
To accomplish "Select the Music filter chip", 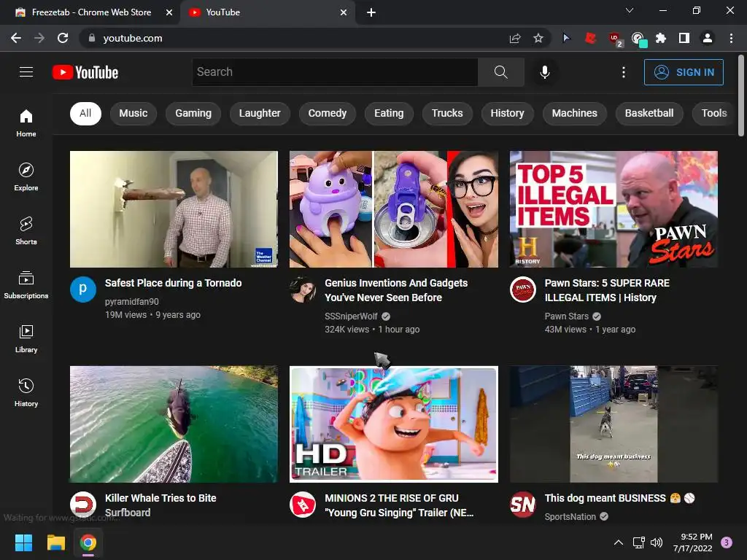I will 133,113.
